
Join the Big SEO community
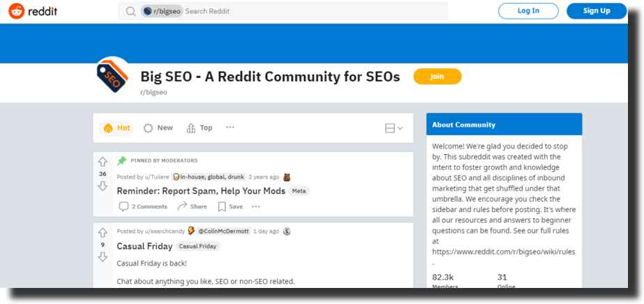[x=437, y=76]
